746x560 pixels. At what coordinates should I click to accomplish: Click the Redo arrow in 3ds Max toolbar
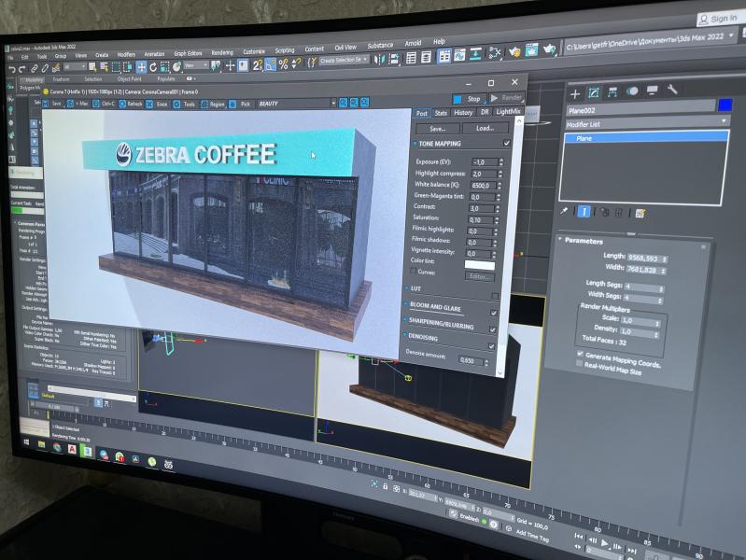click(x=21, y=70)
